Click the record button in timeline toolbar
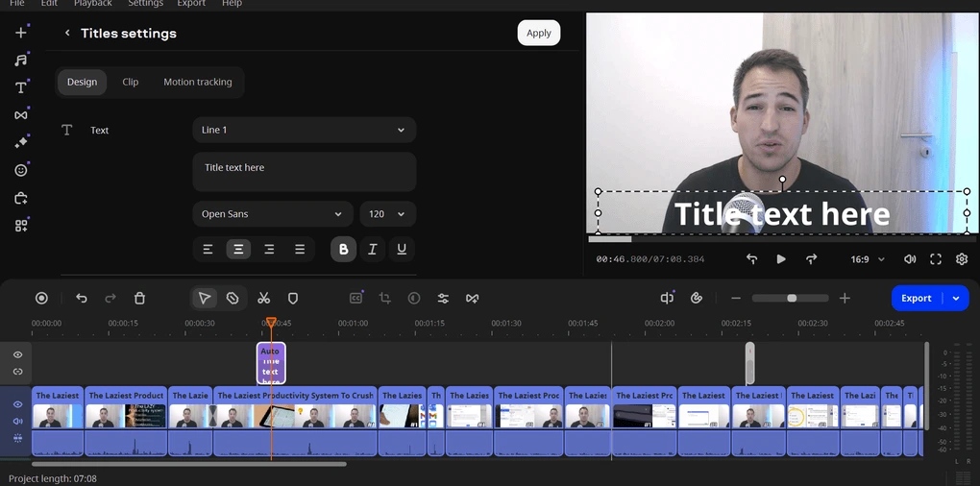980x486 pixels. coord(41,299)
